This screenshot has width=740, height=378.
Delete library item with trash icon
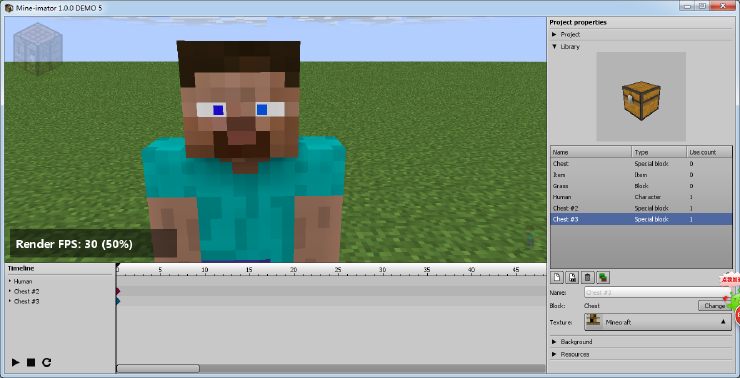pyautogui.click(x=587, y=277)
